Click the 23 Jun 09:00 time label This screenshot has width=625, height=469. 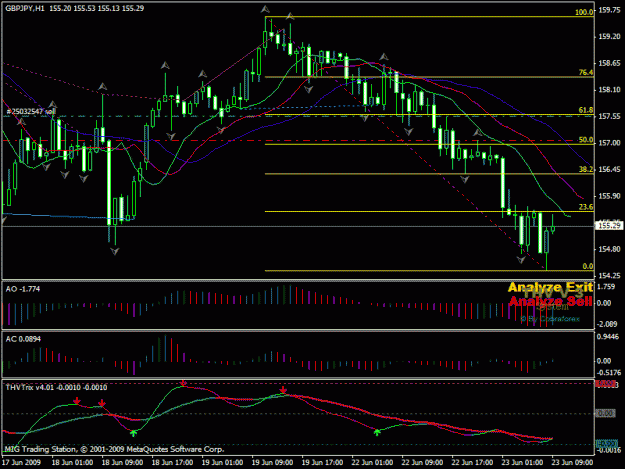(572, 463)
